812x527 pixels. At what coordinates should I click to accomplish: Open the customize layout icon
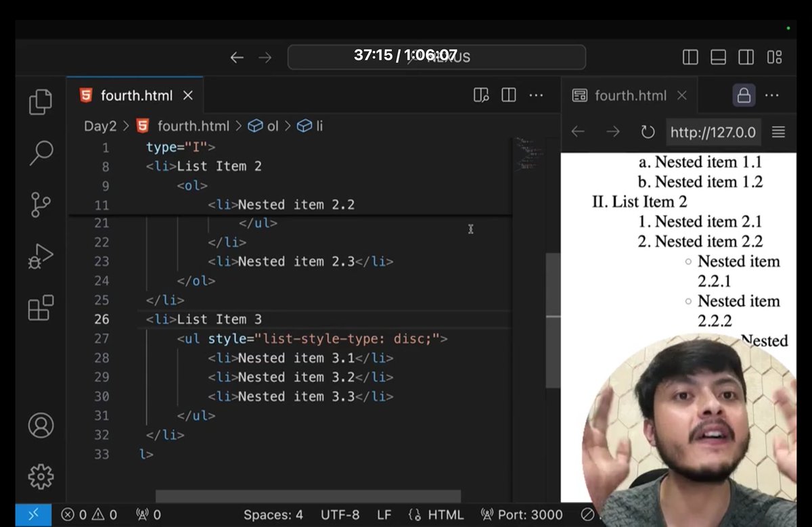(774, 58)
